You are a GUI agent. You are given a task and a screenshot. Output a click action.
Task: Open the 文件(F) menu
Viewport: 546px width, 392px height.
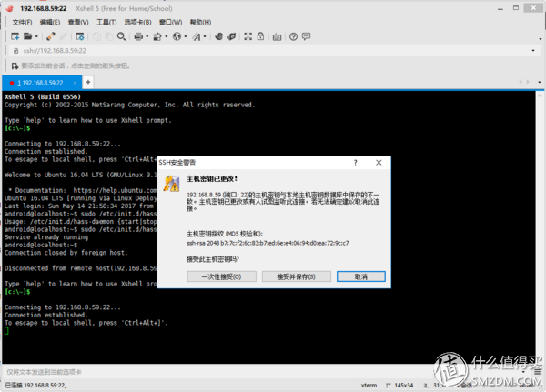22,22
